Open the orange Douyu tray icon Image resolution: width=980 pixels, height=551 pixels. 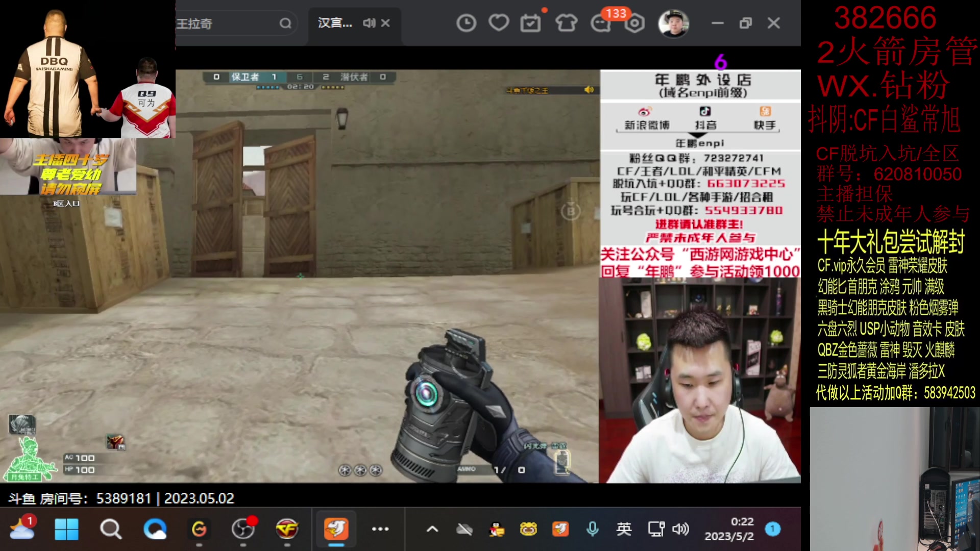coord(560,529)
